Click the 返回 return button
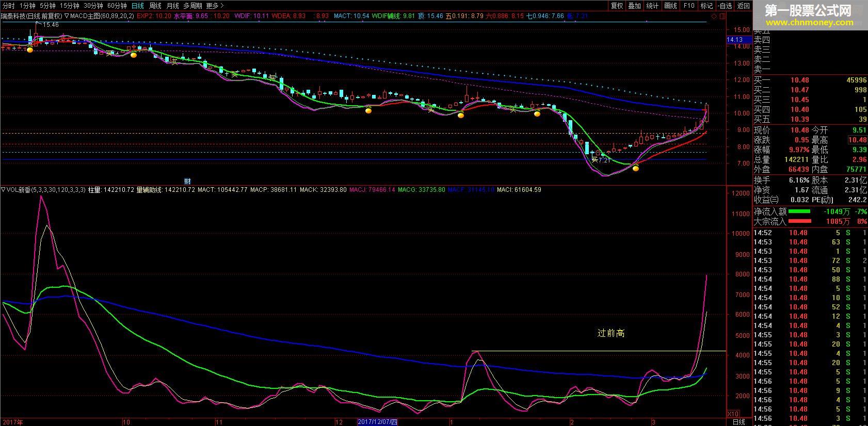This screenshot has height=426, width=868. coord(743,6)
